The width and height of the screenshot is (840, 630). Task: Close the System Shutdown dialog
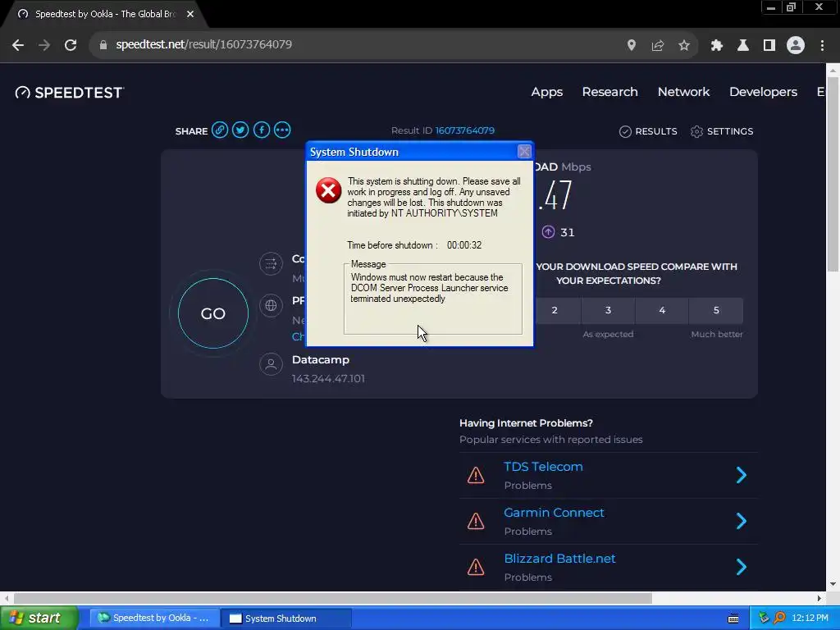pos(524,152)
